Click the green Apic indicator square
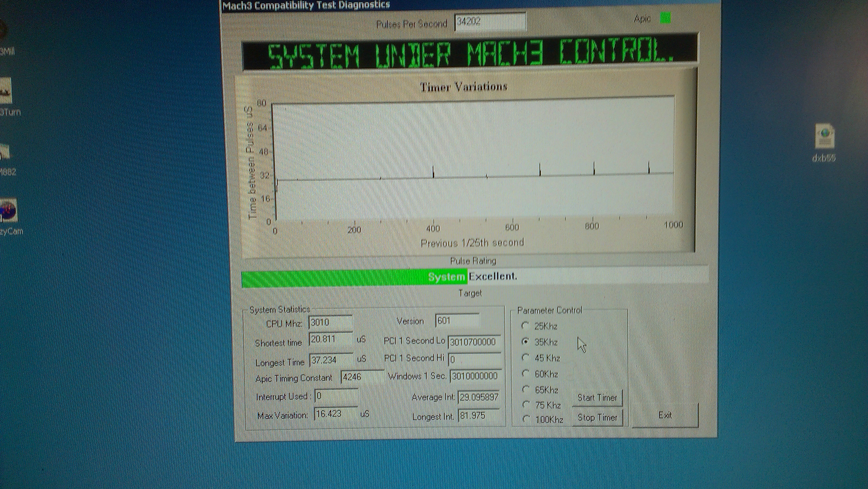The image size is (868, 489). click(665, 18)
